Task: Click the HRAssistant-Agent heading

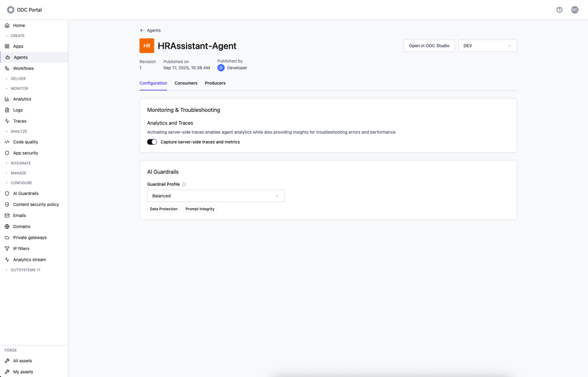Action: (x=197, y=46)
